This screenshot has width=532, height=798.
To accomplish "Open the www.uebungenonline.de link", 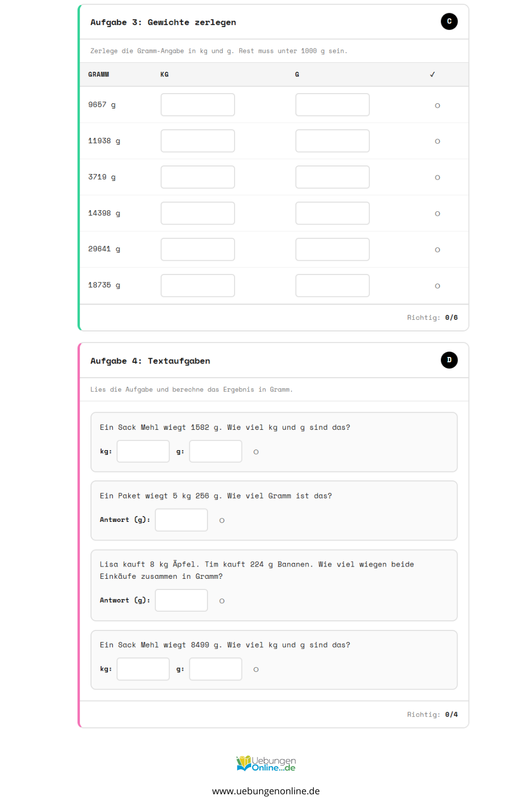I will coord(266,791).
